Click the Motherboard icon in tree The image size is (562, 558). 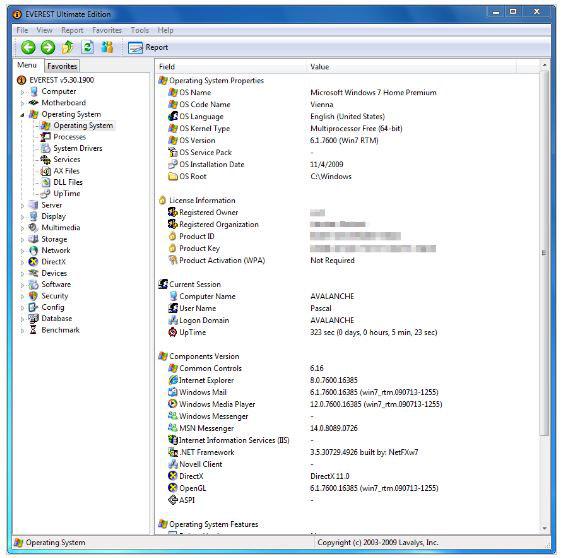point(34,103)
